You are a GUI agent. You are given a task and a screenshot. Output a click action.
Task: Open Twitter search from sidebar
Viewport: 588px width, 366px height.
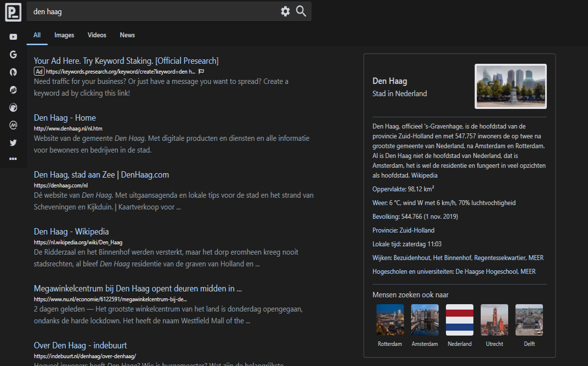[x=13, y=143]
